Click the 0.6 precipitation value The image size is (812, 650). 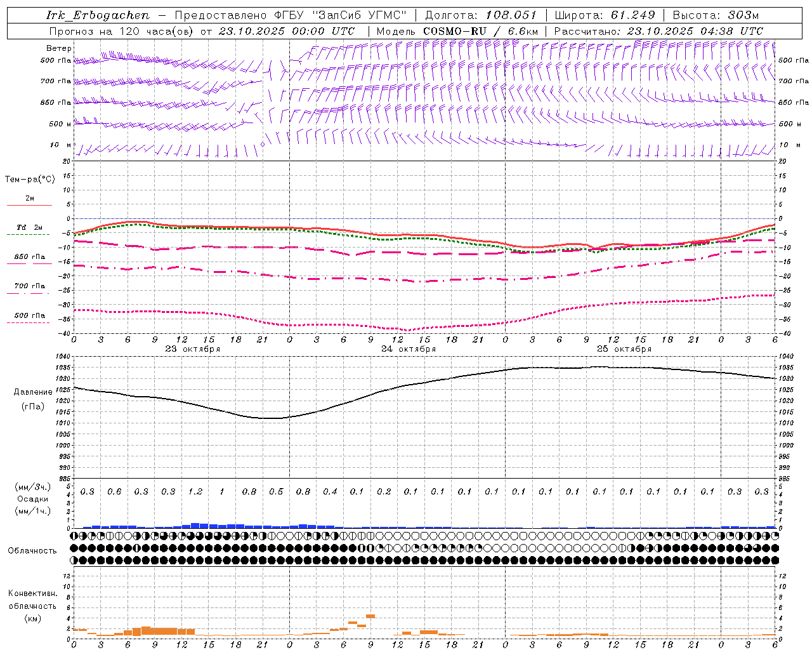pyautogui.click(x=114, y=492)
